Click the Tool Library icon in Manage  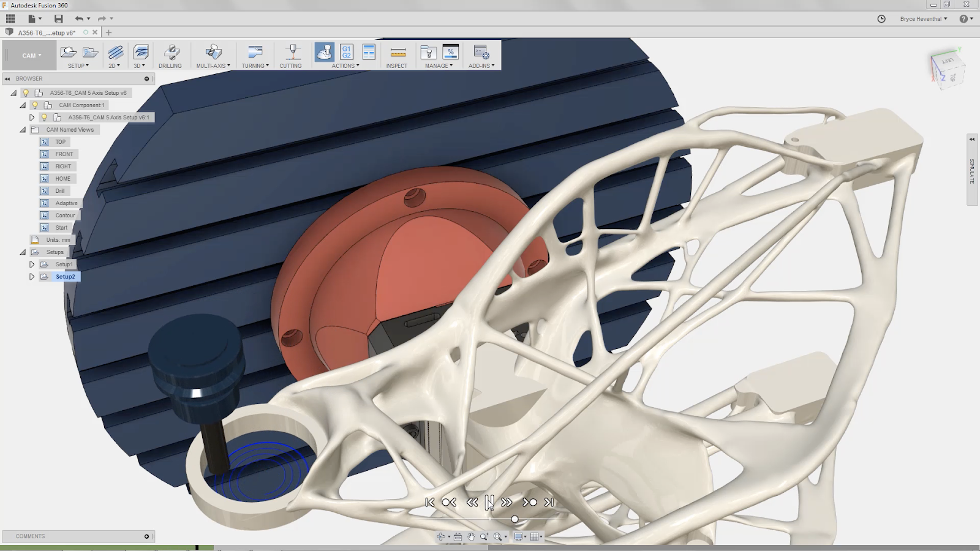429,53
